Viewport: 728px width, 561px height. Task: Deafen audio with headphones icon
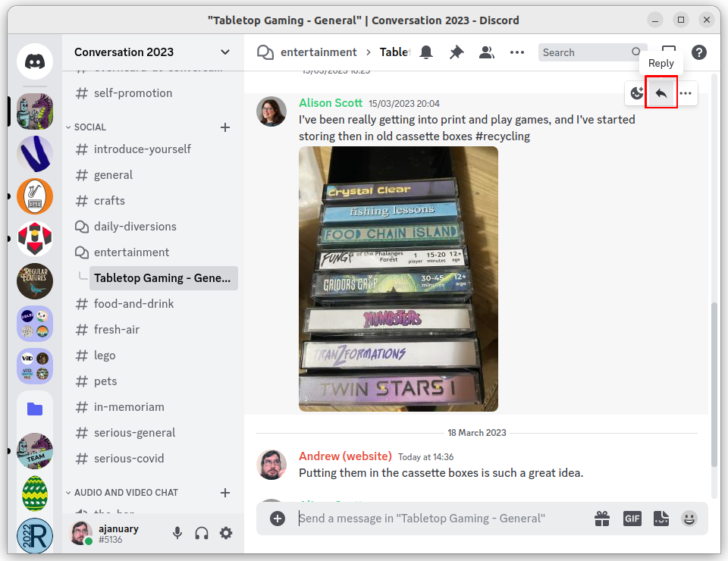202,533
